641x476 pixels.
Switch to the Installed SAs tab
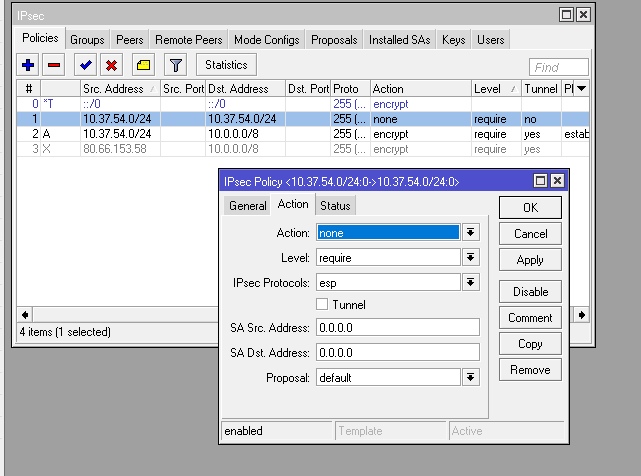[x=400, y=40]
